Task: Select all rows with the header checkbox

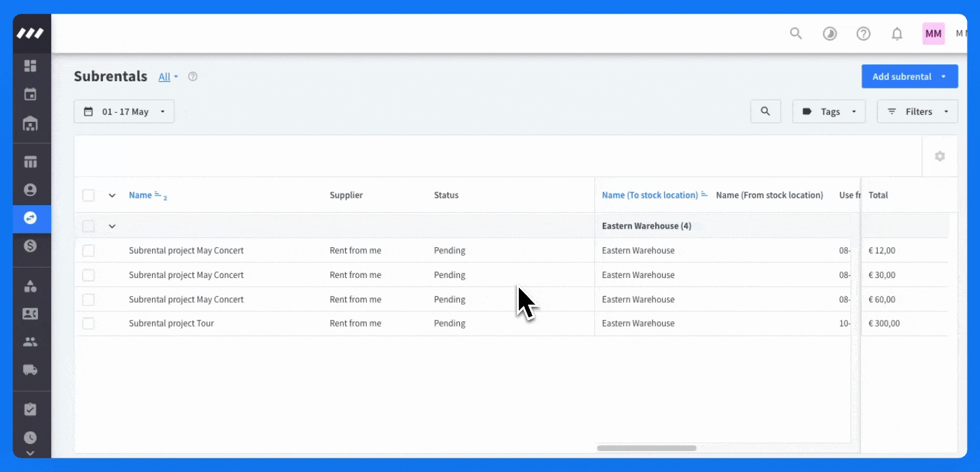Action: 88,195
